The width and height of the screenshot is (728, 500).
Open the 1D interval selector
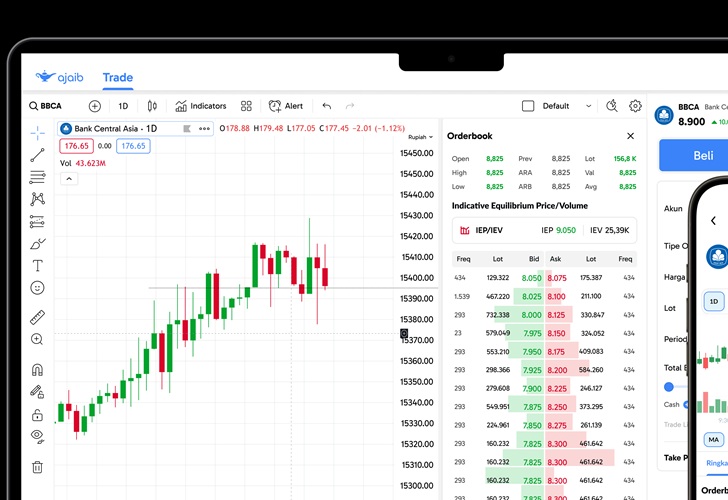tap(123, 106)
